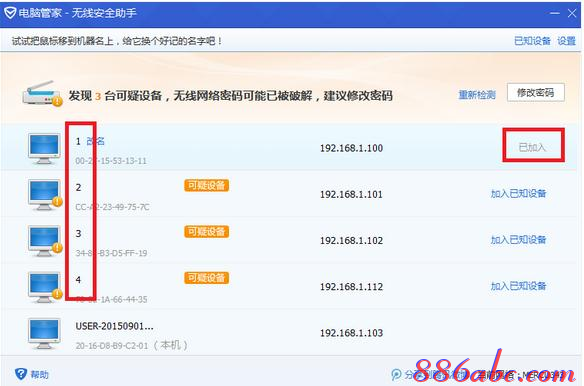Click MAC address ending 23-49-75-7C
The image size is (584, 386).
point(112,207)
